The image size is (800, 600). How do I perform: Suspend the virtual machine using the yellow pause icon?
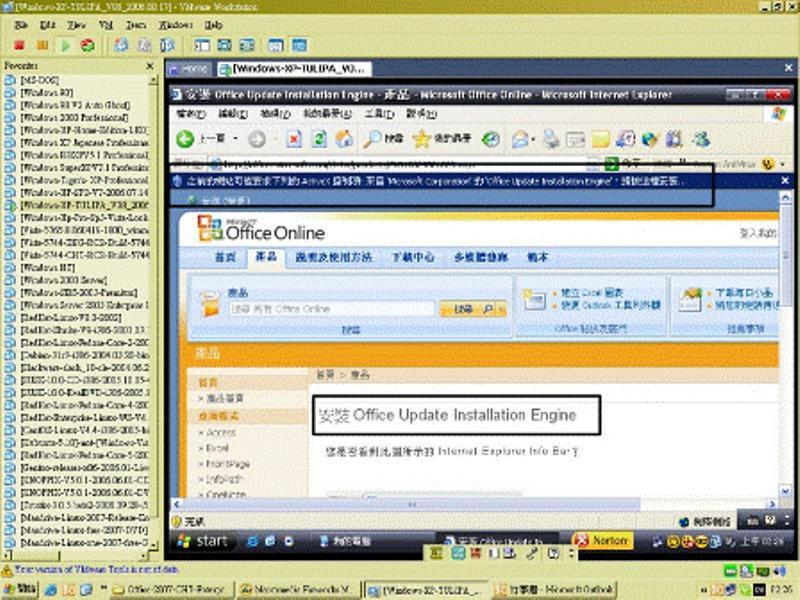[42, 45]
